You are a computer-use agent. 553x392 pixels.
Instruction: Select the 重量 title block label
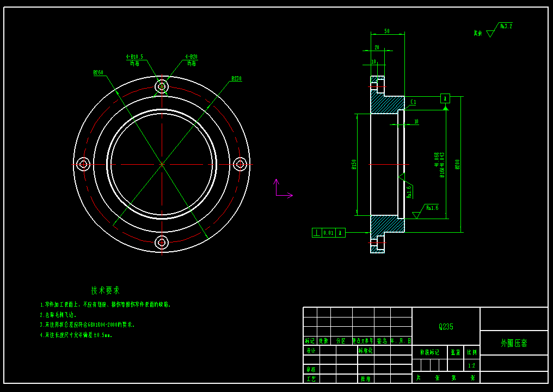point(456,352)
